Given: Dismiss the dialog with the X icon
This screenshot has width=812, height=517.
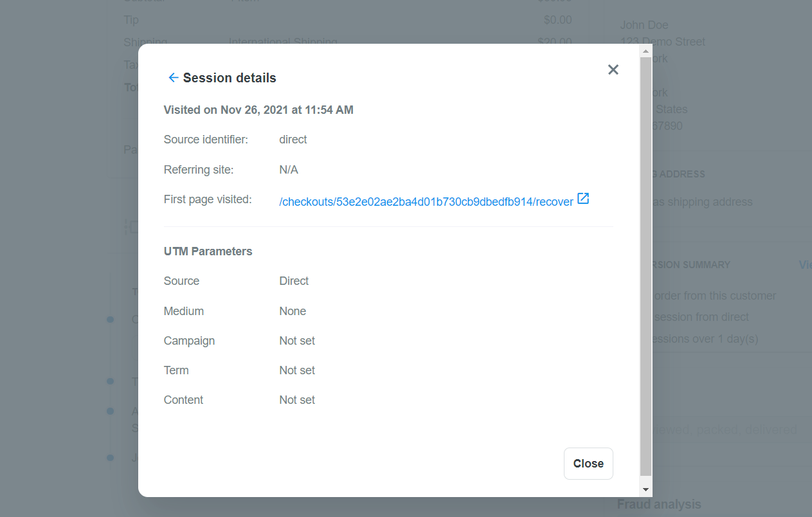Looking at the screenshot, I should tap(613, 69).
